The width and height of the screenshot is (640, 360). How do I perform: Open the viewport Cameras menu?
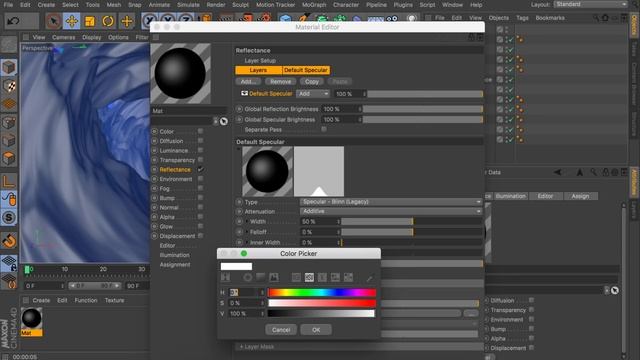64,37
